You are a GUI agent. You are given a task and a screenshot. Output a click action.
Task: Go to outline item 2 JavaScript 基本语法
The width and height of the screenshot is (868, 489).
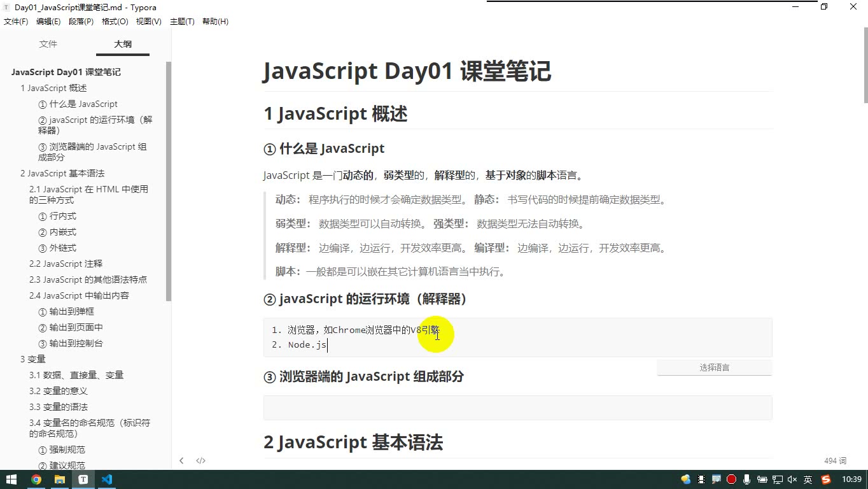62,173
